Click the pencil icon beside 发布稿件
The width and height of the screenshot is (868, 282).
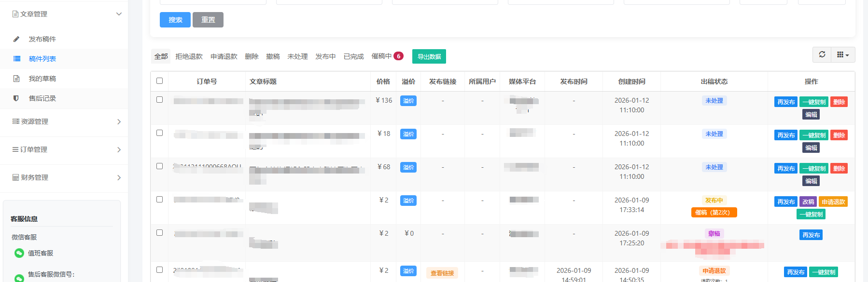[x=16, y=39]
